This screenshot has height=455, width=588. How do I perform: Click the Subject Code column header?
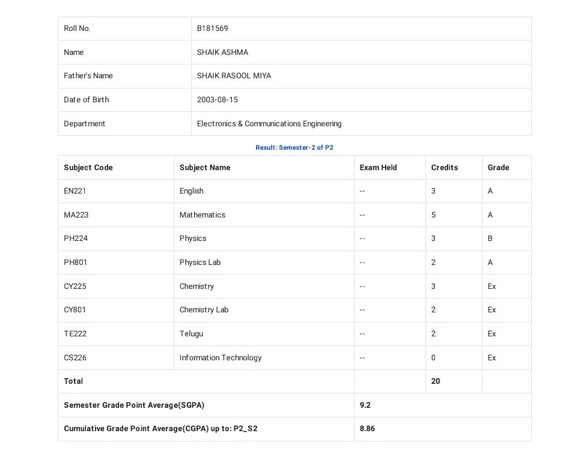point(88,168)
